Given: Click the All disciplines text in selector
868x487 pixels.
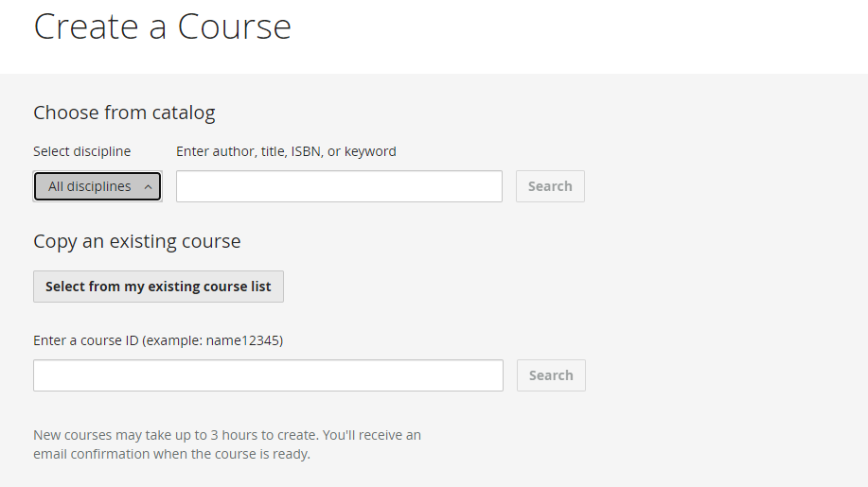Looking at the screenshot, I should [90, 186].
